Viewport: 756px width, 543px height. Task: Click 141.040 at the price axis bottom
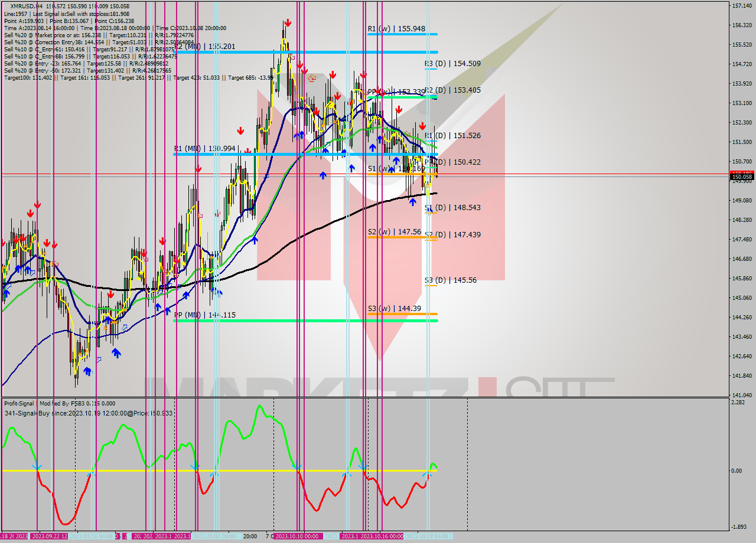point(741,394)
